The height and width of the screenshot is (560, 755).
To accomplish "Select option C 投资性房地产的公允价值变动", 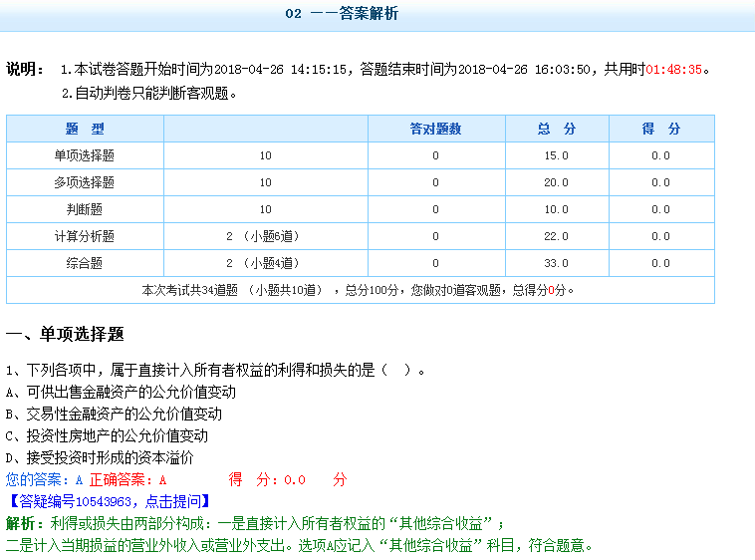I will (107, 435).
